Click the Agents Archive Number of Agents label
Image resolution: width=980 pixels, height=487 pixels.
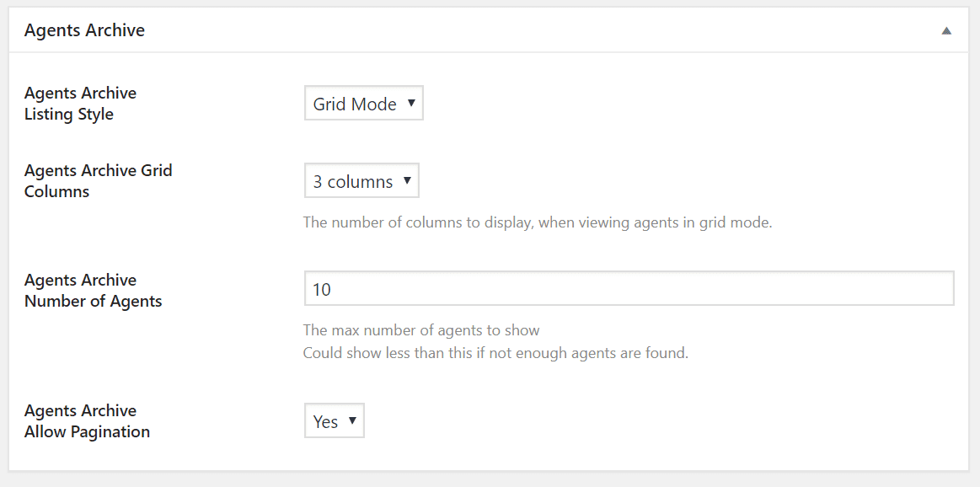(94, 291)
